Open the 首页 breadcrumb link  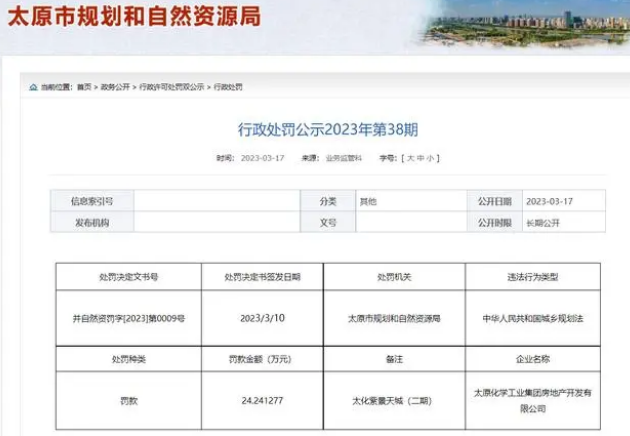point(84,87)
